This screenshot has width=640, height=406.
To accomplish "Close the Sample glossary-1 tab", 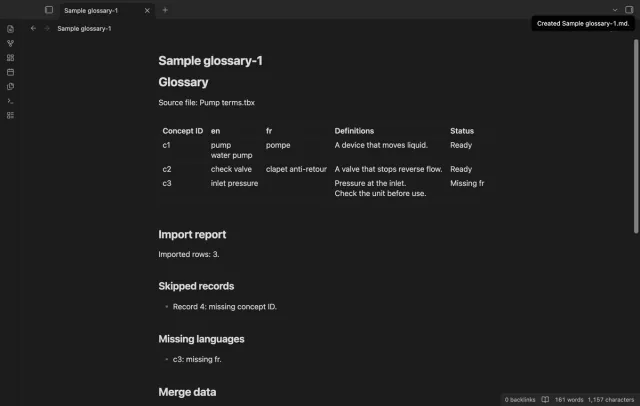I will [x=147, y=11].
